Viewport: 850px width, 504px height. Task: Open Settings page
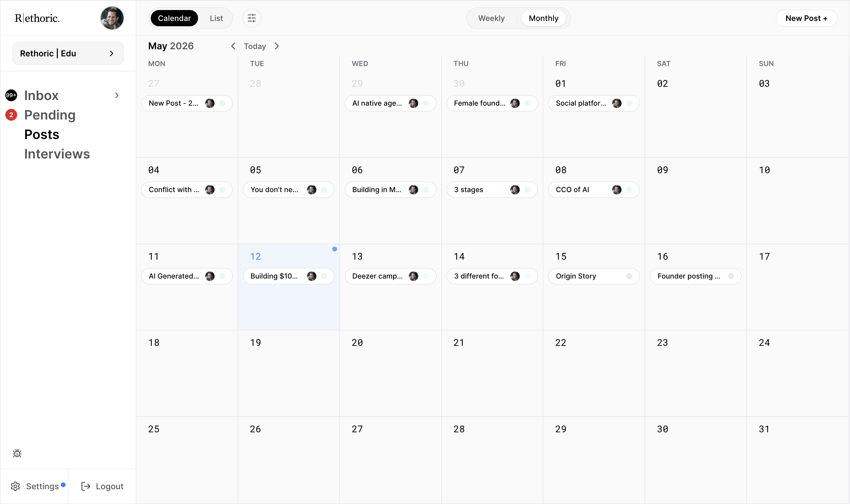[34, 486]
